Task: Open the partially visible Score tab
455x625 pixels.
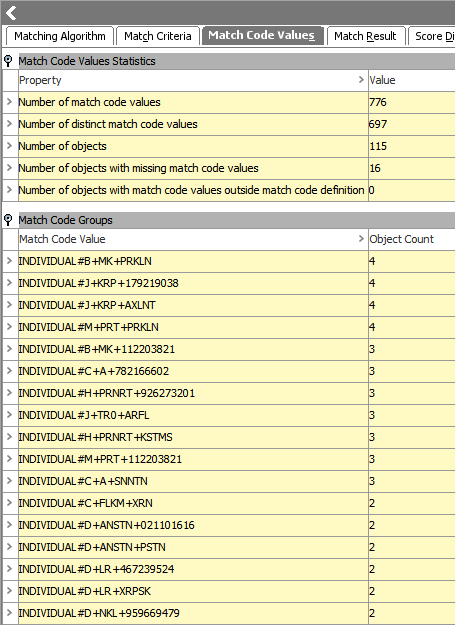Action: pos(431,36)
